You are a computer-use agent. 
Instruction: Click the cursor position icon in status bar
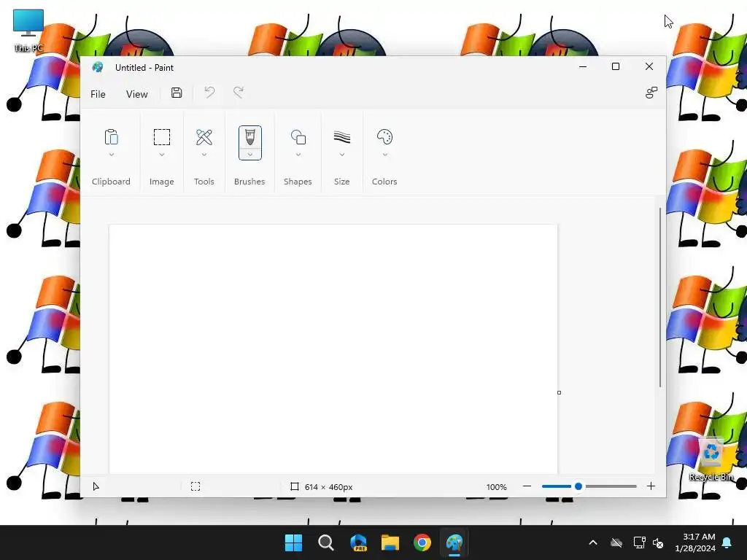pyautogui.click(x=96, y=486)
